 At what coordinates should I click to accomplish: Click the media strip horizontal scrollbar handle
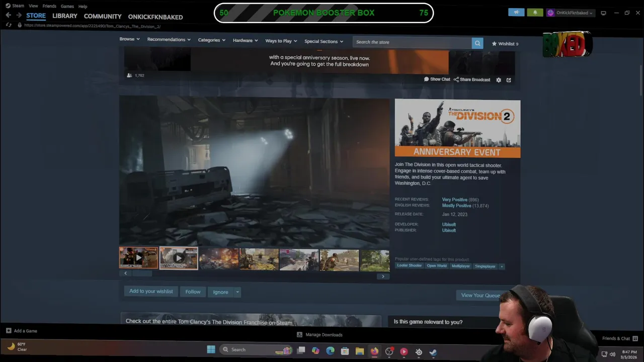point(142,274)
